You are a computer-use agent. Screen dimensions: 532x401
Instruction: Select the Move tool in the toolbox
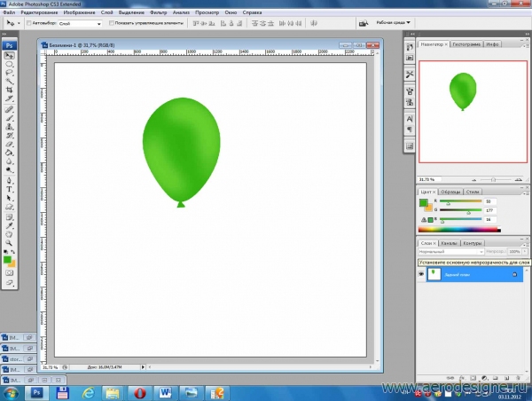(10, 55)
